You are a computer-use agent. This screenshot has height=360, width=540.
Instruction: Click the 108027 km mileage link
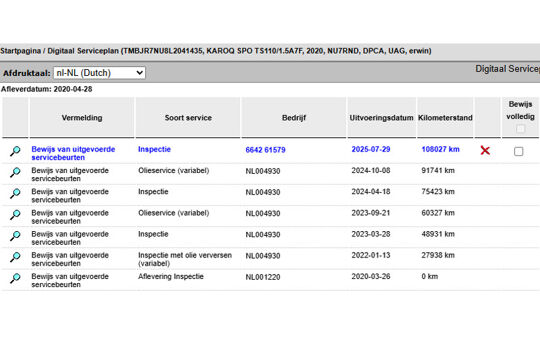point(440,149)
